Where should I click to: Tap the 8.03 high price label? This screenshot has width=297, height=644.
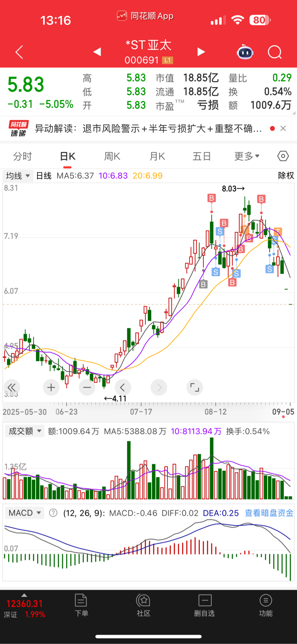pos(233,189)
